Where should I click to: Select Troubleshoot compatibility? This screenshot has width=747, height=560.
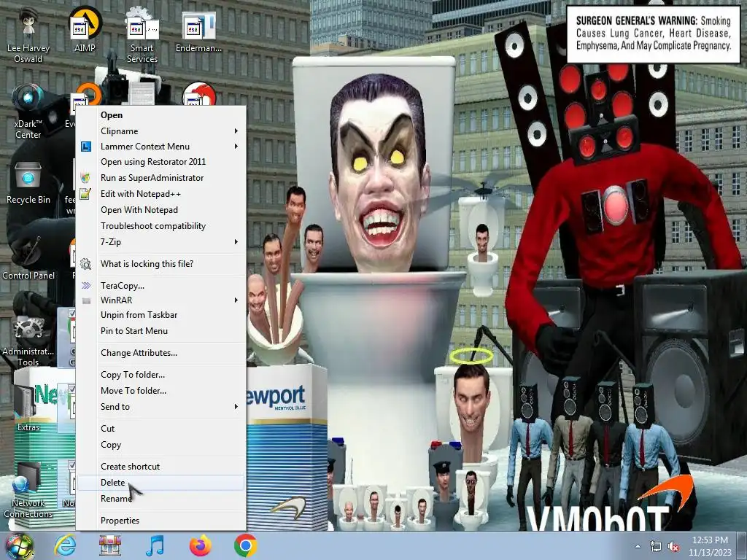[x=160, y=226]
